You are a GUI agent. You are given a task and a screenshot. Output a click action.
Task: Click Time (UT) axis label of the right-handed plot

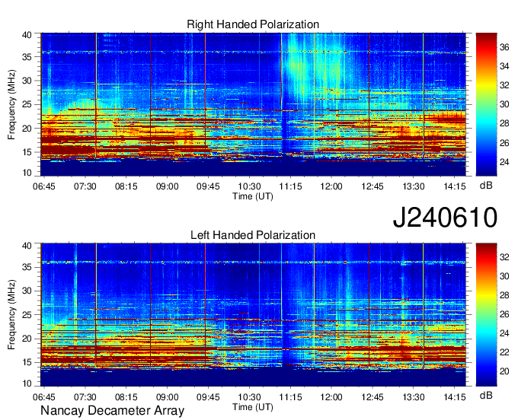[x=253, y=196]
